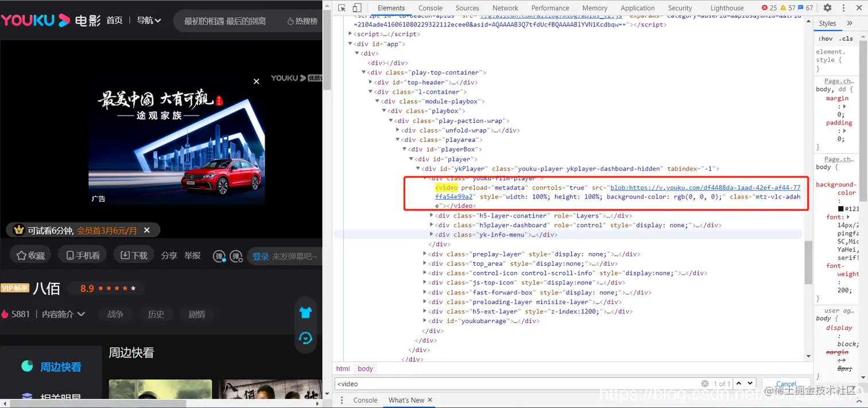
Task: Click the 举报 report link
Action: coord(192,255)
